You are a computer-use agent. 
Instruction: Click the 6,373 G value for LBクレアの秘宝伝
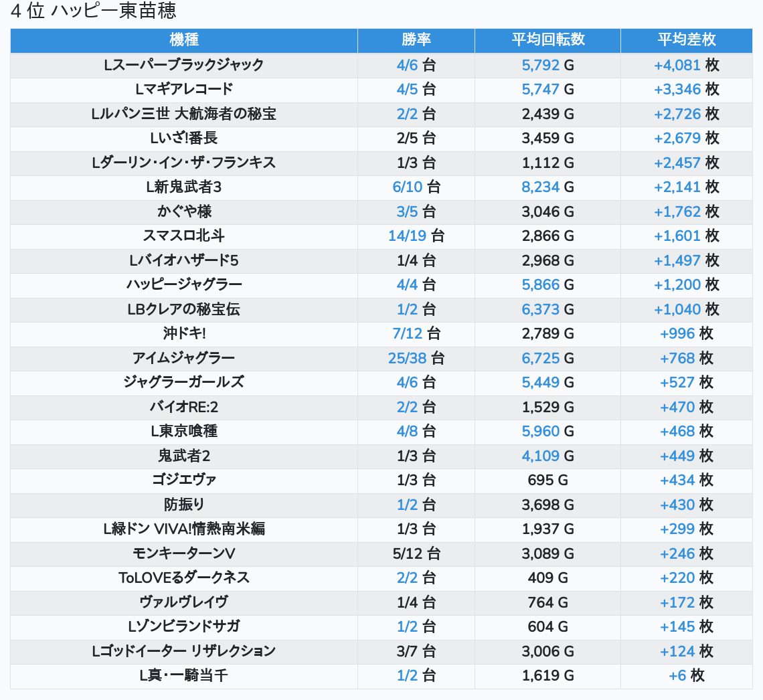(x=540, y=309)
